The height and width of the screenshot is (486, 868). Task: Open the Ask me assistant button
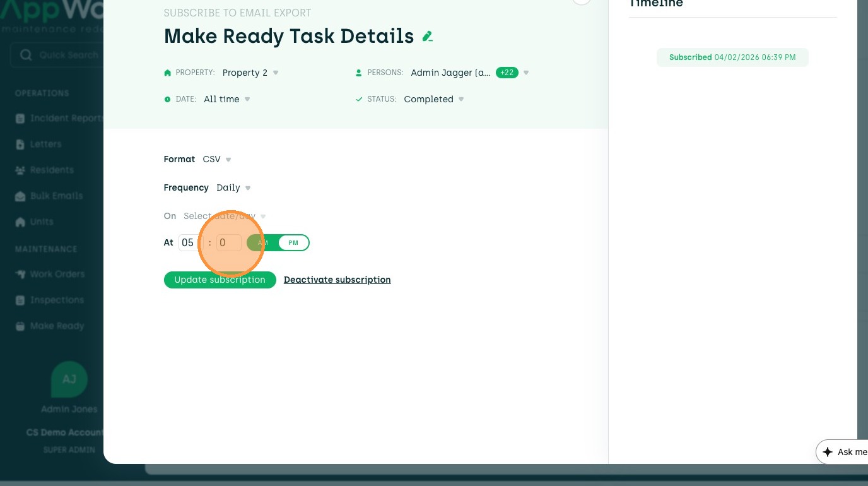point(842,452)
